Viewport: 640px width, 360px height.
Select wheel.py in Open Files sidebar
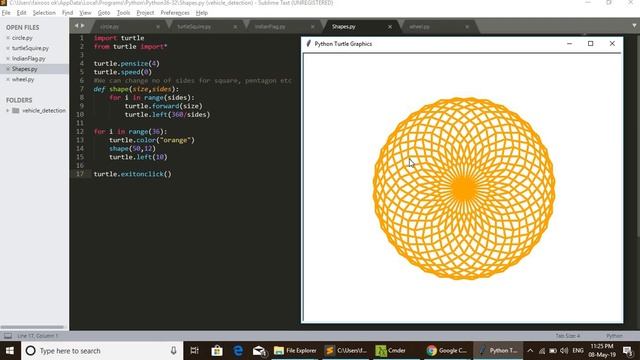23,79
